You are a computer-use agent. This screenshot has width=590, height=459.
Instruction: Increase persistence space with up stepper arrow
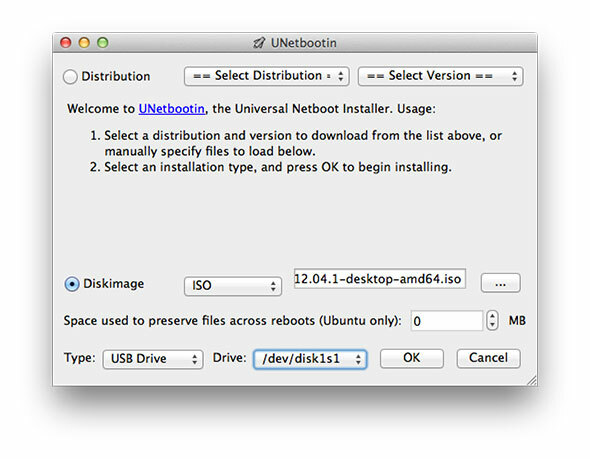(x=492, y=316)
